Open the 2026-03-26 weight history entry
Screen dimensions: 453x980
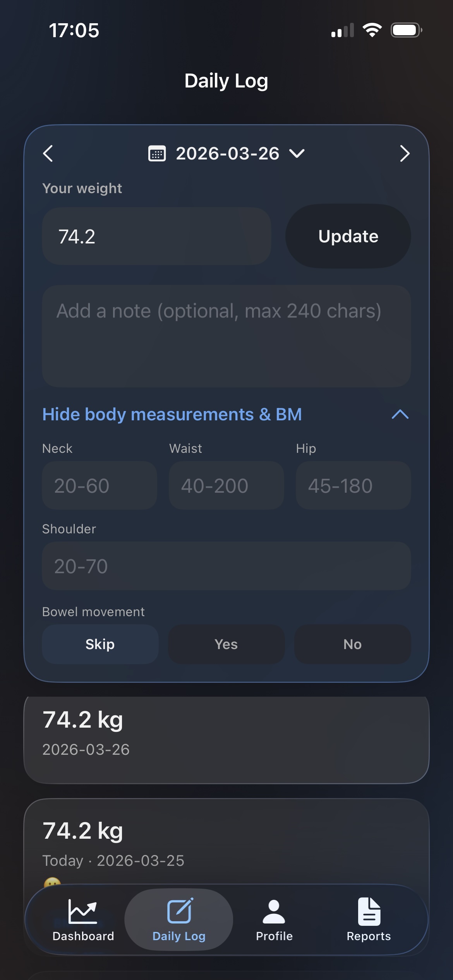coord(226,735)
